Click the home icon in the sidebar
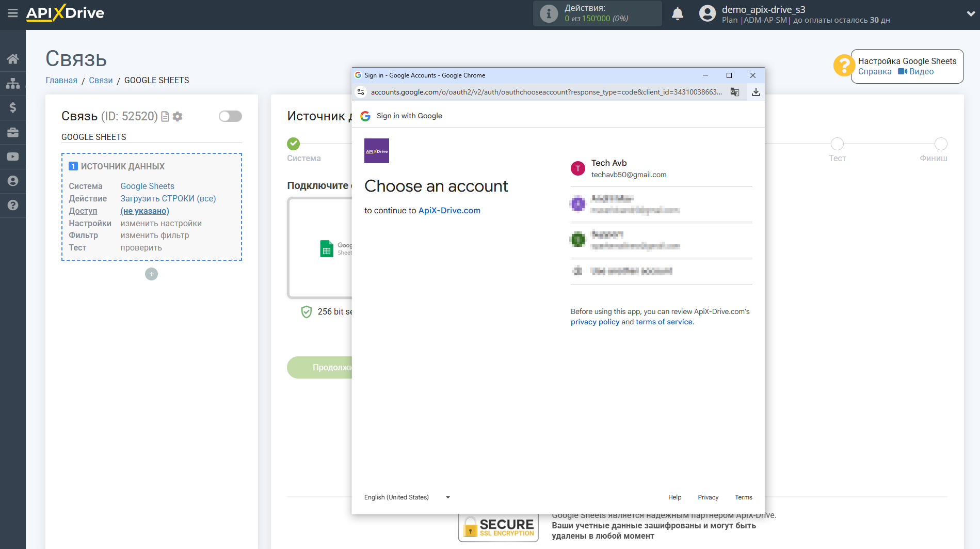 tap(13, 59)
